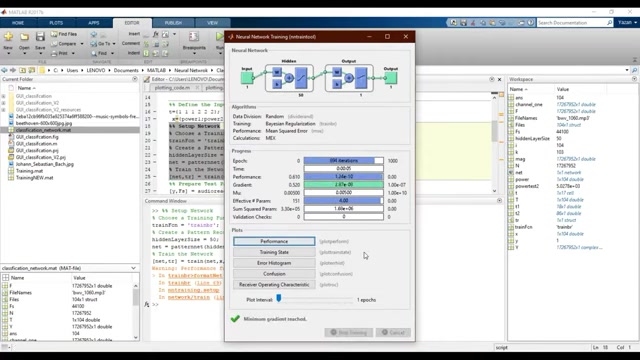The height and width of the screenshot is (360, 640).
Task: Open the New dropdown arrow
Action: click(x=8, y=53)
